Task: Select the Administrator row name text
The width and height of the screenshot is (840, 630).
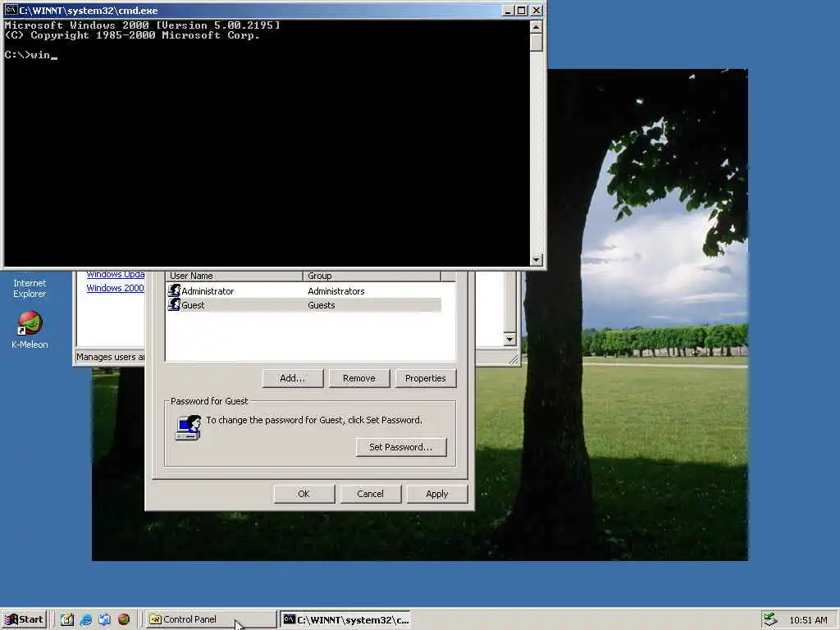Action: (x=208, y=291)
